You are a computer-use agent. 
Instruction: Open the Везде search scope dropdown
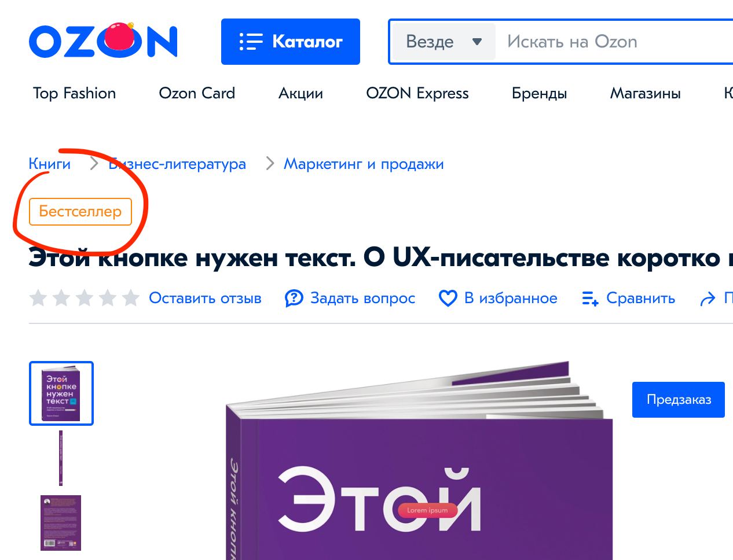click(444, 42)
